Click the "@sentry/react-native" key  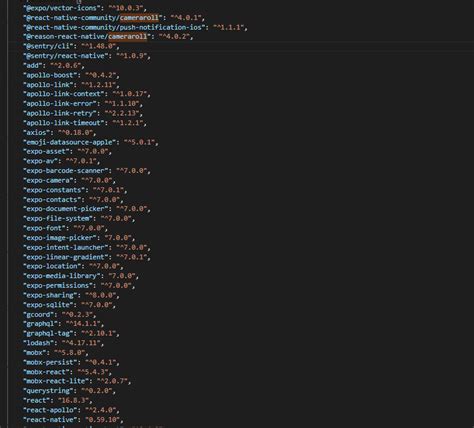coord(66,56)
